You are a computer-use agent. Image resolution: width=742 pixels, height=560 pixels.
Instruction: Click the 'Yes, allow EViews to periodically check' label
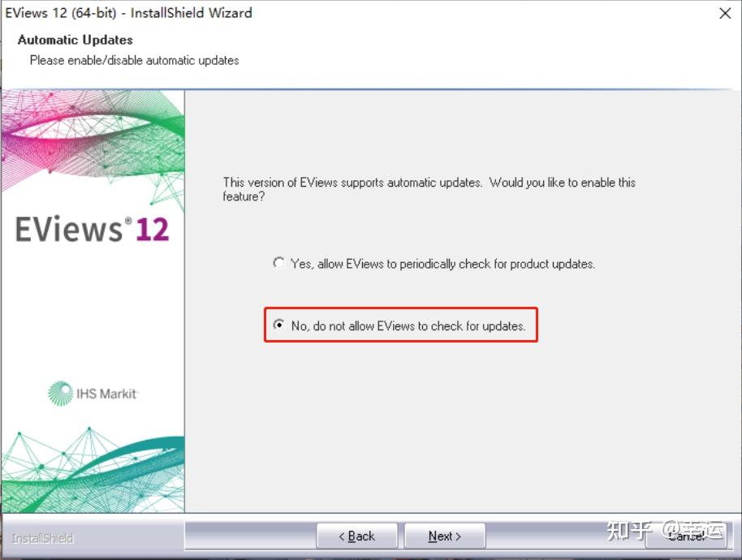(x=442, y=264)
